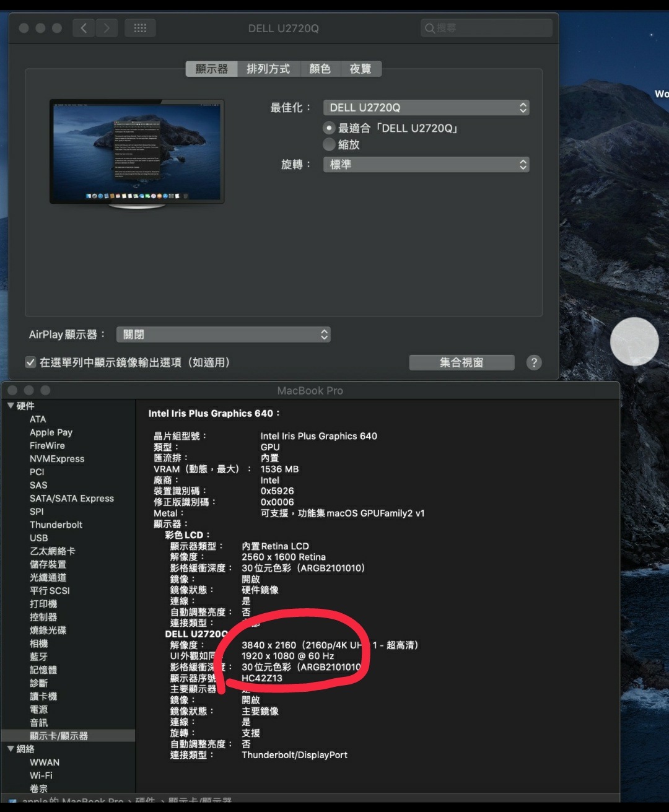Select WWAN under 網絡
This screenshot has height=812, width=669.
(45, 762)
